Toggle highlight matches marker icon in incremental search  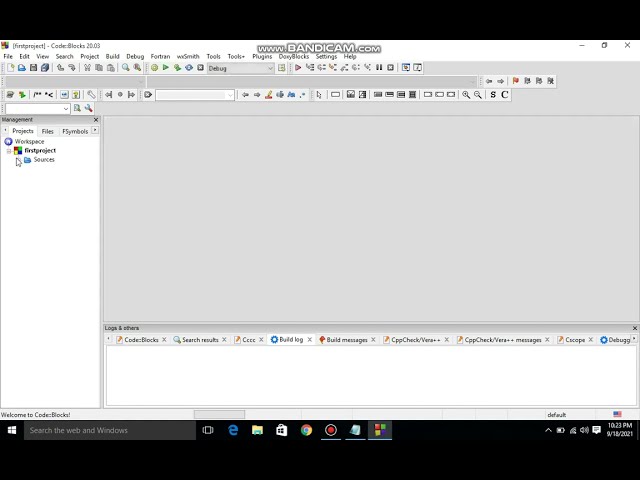[268, 95]
